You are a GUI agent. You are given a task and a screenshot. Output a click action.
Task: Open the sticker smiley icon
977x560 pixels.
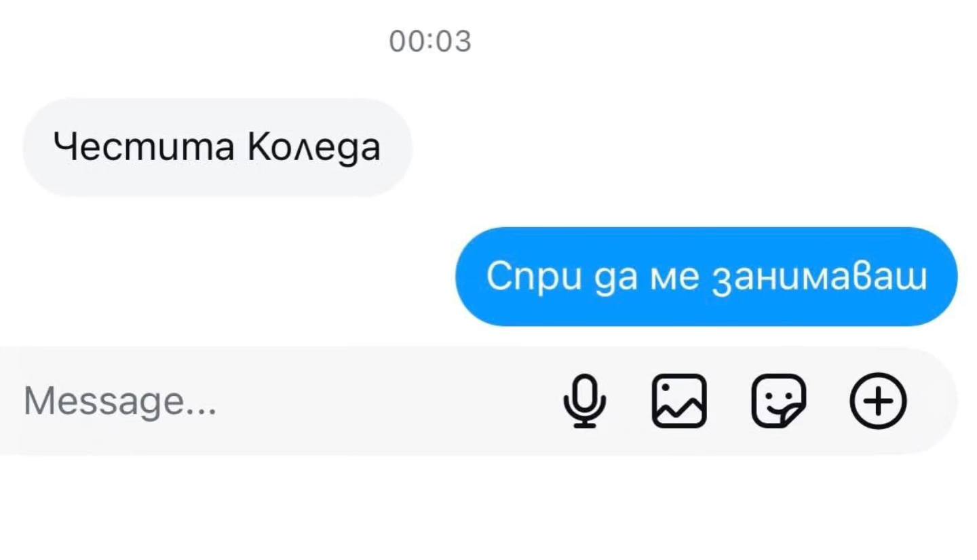(x=779, y=401)
